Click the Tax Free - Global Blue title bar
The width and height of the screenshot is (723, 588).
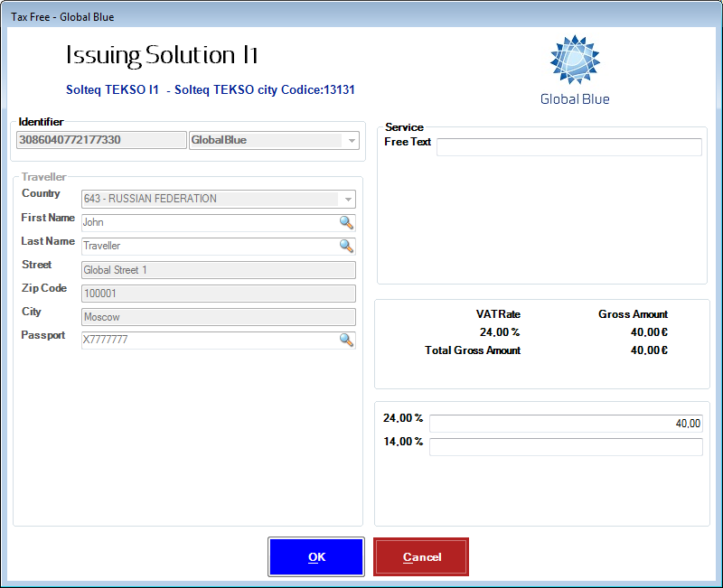point(361,16)
